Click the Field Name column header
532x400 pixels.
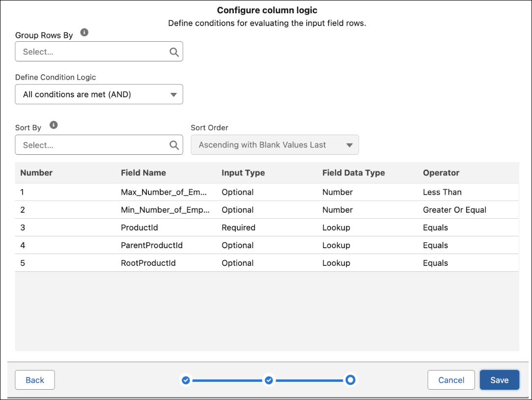click(143, 172)
